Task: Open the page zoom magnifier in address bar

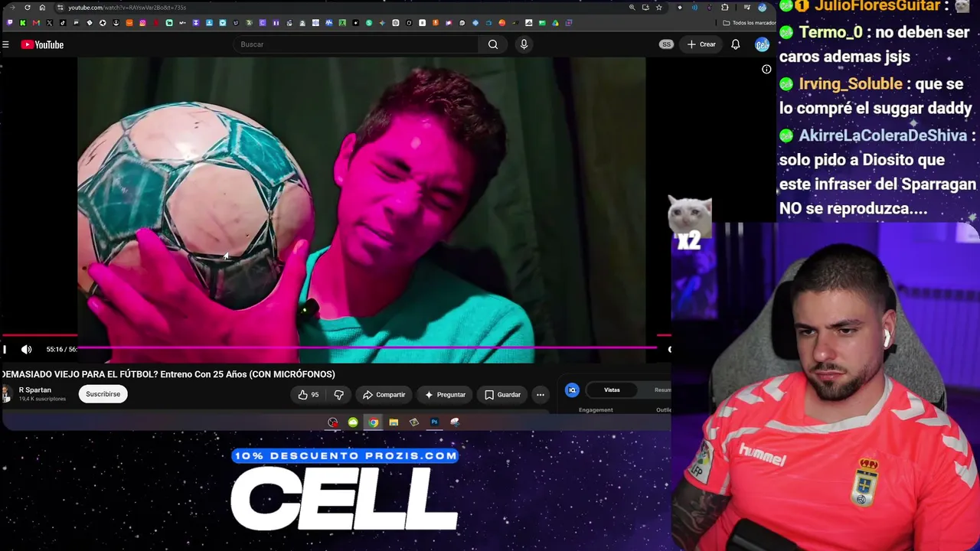Action: (632, 8)
